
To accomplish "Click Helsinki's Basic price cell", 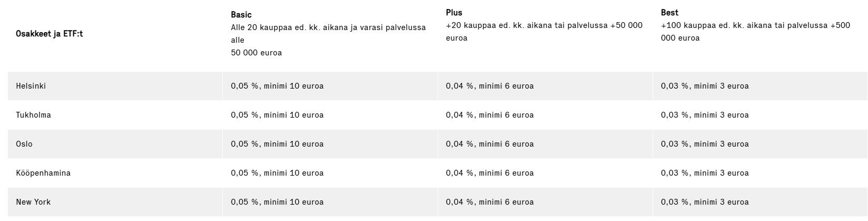I will coord(277,86).
